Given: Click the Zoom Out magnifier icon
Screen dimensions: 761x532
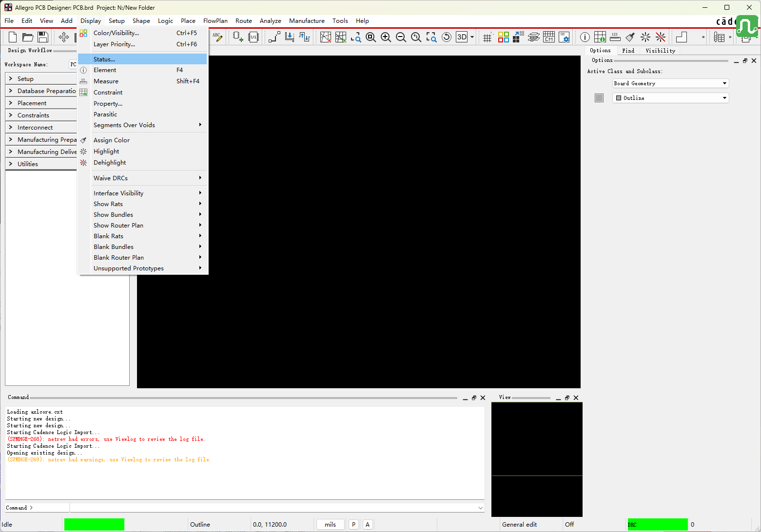Looking at the screenshot, I should [x=401, y=37].
